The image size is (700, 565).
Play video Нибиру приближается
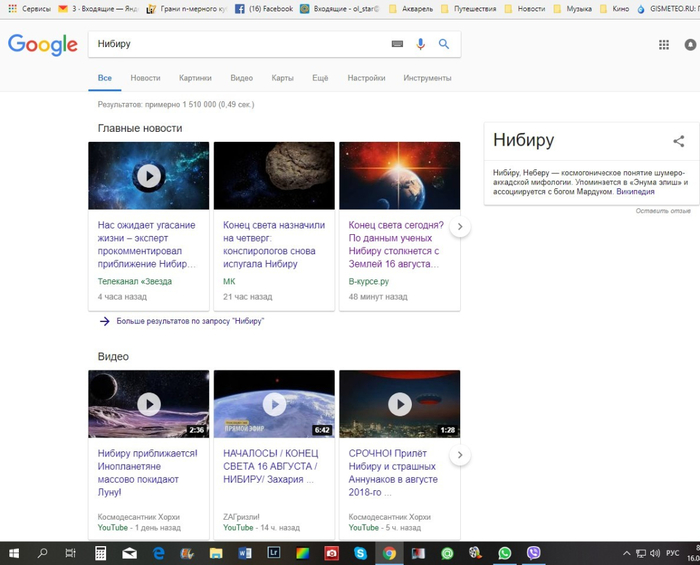pos(149,404)
